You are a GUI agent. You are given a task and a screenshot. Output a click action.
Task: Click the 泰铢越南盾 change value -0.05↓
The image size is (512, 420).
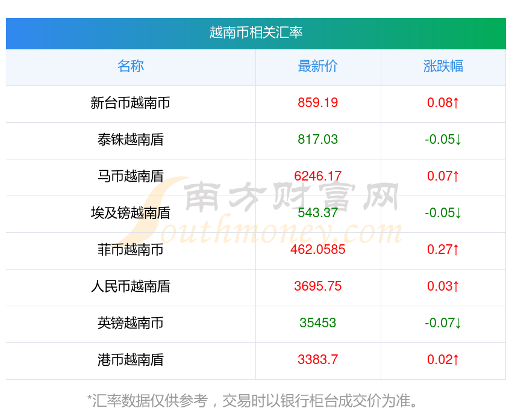(x=443, y=140)
